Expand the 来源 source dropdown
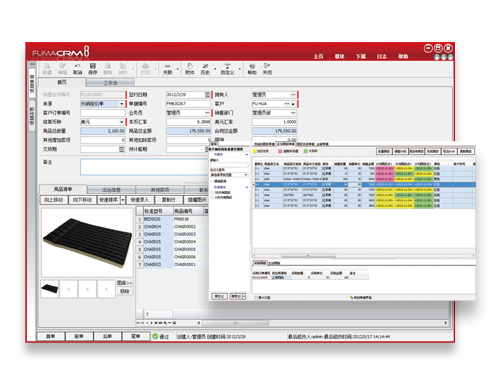 tap(122, 104)
